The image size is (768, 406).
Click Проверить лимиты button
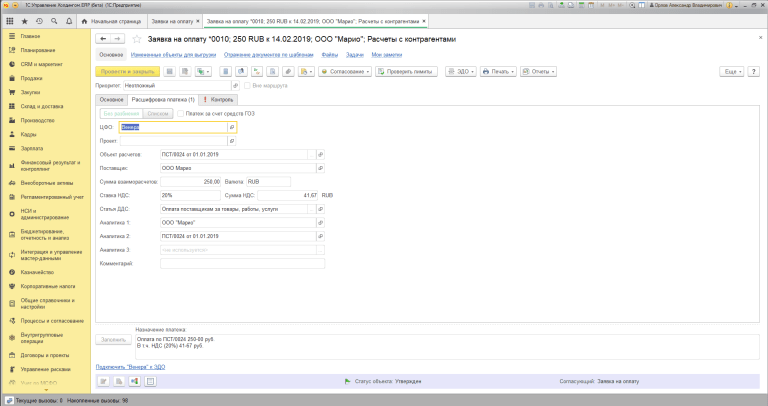pos(406,72)
